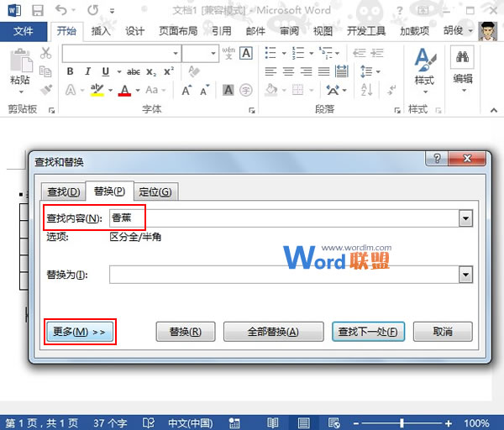Click the Paste clipboard icon
Image resolution: width=504 pixels, height=430 pixels.
21,60
